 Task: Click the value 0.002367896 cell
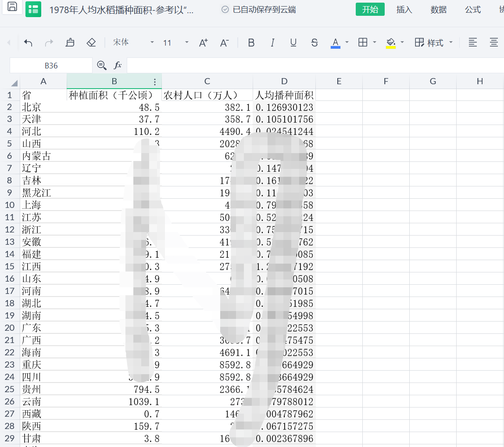click(284, 439)
